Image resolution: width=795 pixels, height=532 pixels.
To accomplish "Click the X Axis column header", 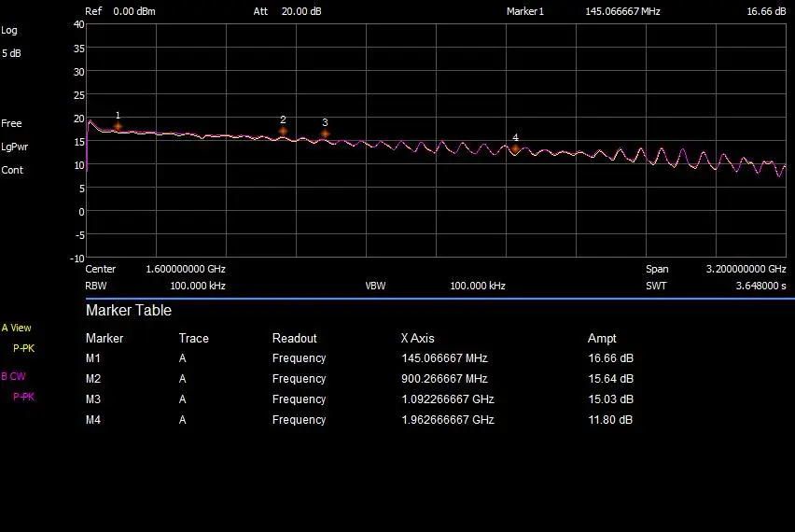I will point(418,338).
